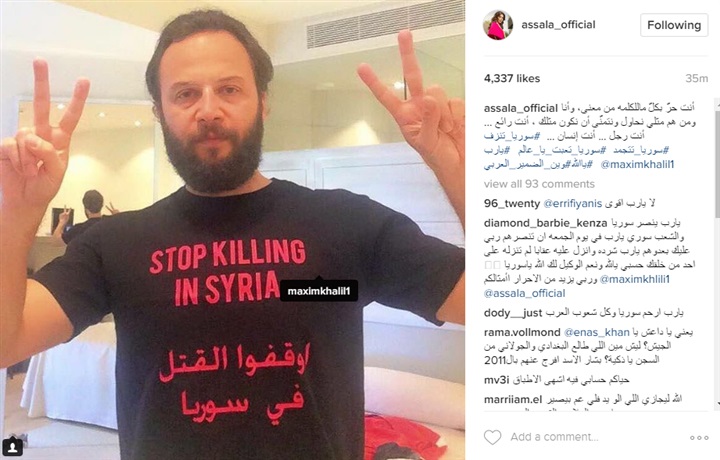Viewport: 720px width, 460px height.
Task: Open diamond_barbie_kenza commenter profile
Action: [x=546, y=223]
